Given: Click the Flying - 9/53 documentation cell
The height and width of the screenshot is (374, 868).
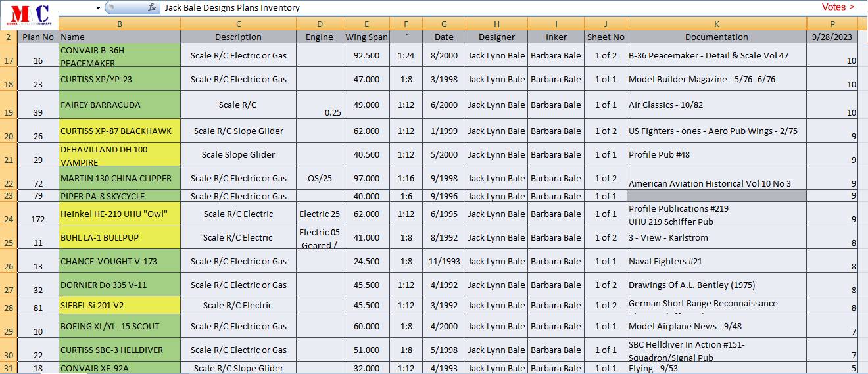Looking at the screenshot, I should pyautogui.click(x=717, y=368).
